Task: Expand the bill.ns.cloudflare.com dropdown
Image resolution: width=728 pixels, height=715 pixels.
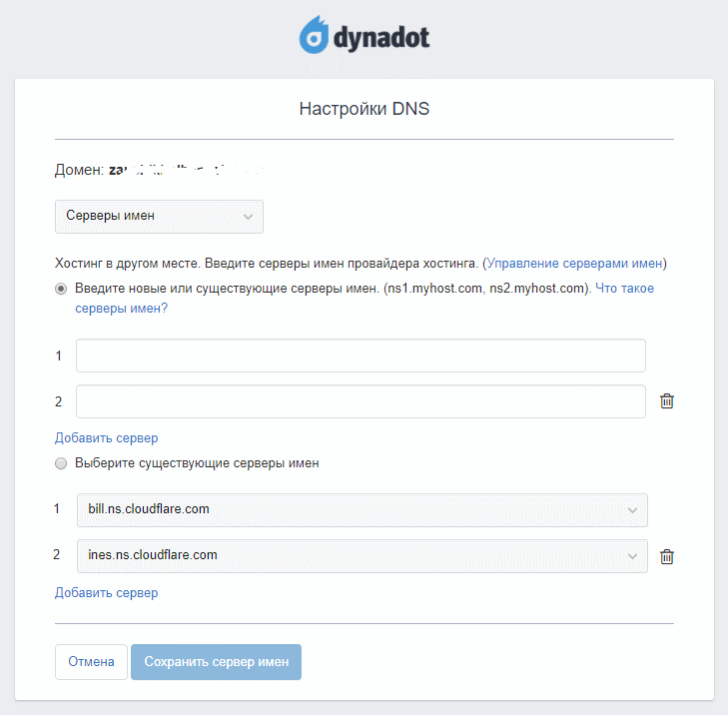Action: pyautogui.click(x=362, y=509)
